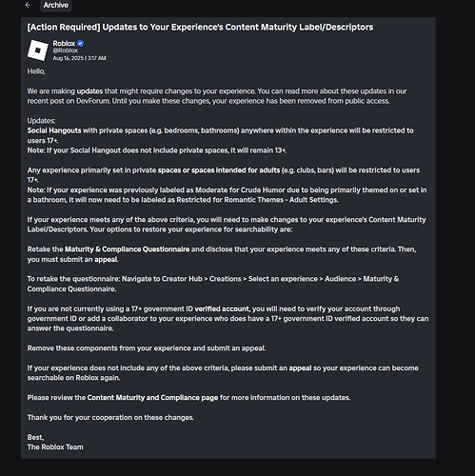475x476 pixels.
Task: Open the Roblox sender name
Action: pos(64,44)
